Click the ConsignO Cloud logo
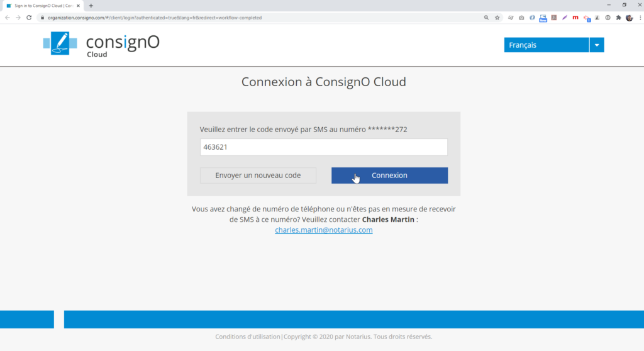 [101, 44]
